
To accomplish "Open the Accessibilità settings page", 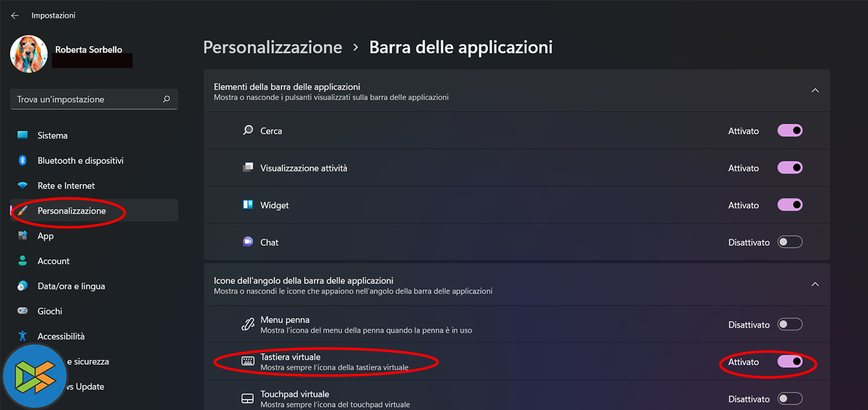I will pos(61,336).
